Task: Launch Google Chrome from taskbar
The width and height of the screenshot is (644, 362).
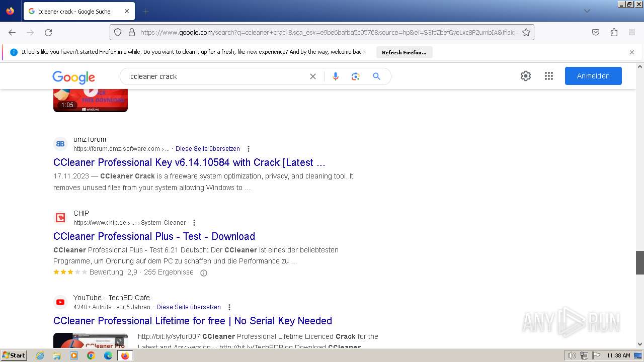Action: coord(91,355)
